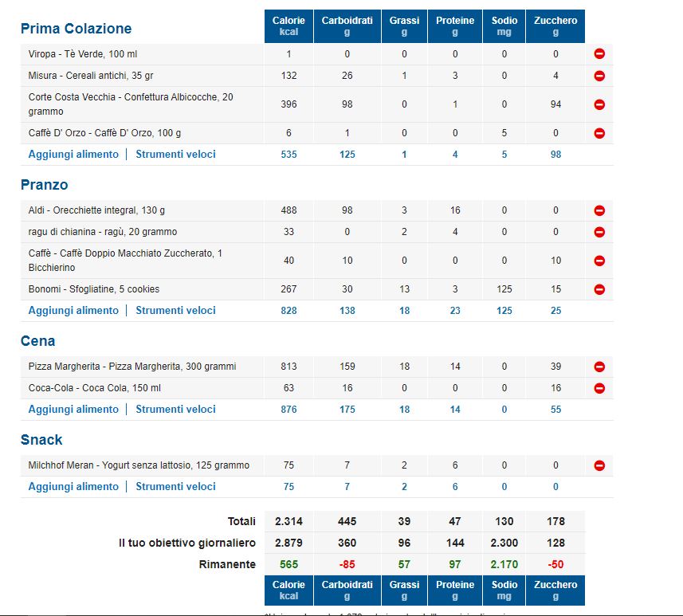The height and width of the screenshot is (616, 683).
Task: Open Strumenti veloci under Pranzo
Action: [x=175, y=311]
